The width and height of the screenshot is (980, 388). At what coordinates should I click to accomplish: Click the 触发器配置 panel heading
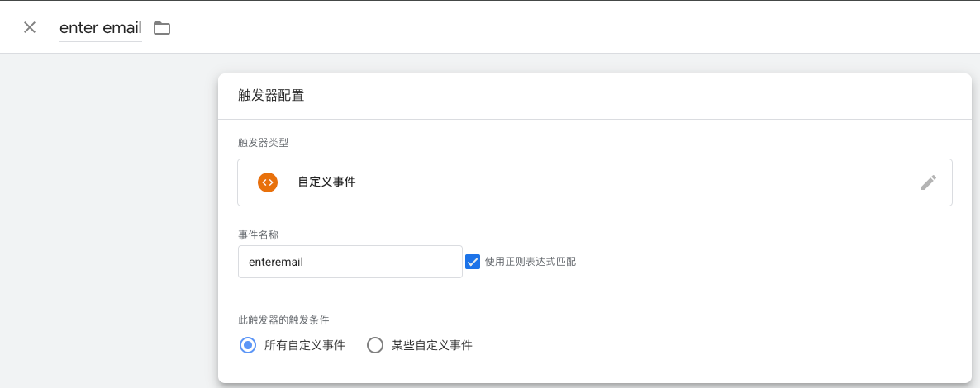point(270,96)
